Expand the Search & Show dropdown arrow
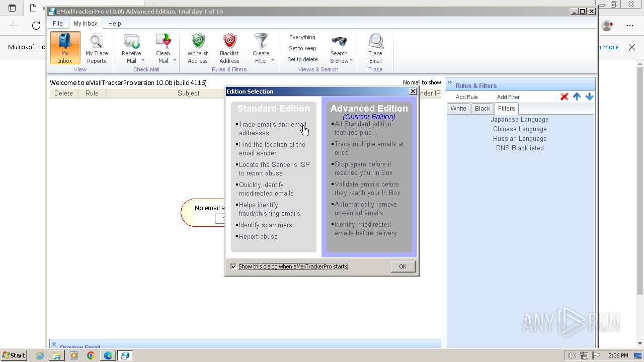This screenshot has height=362, width=644. pyautogui.click(x=351, y=61)
